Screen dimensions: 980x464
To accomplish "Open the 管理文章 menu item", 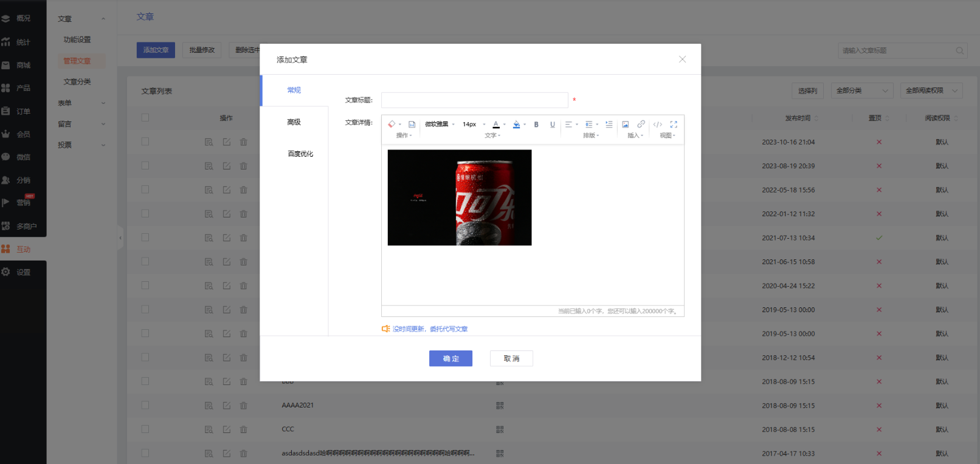I will point(77,61).
